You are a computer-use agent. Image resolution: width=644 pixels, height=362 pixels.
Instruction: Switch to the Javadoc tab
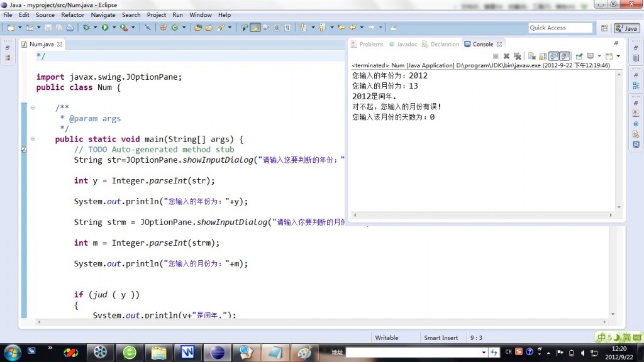pyautogui.click(x=403, y=44)
